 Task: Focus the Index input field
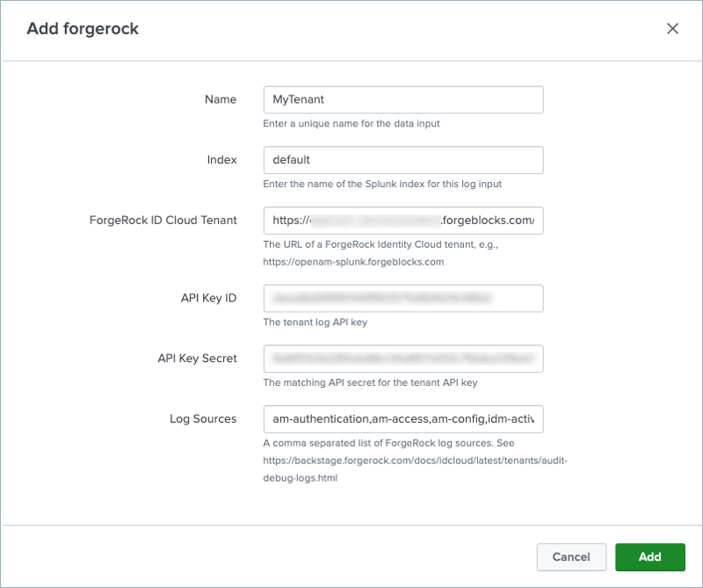click(402, 160)
